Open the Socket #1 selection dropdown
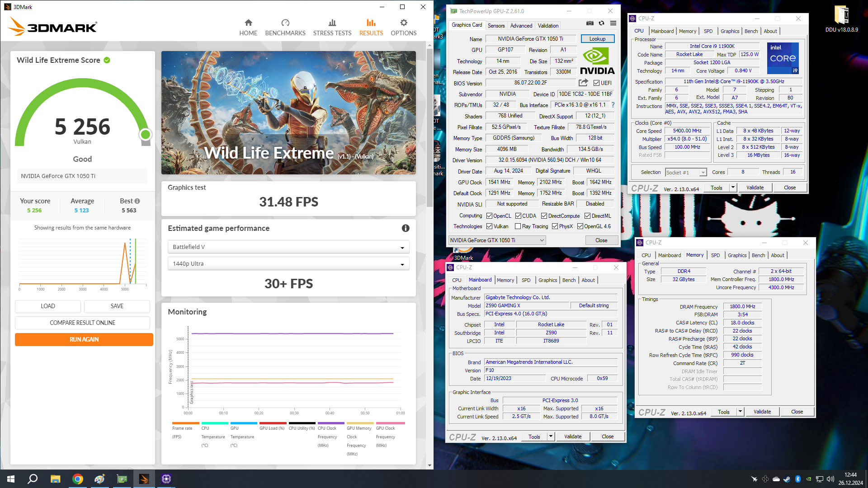The height and width of the screenshot is (488, 868). pos(685,173)
